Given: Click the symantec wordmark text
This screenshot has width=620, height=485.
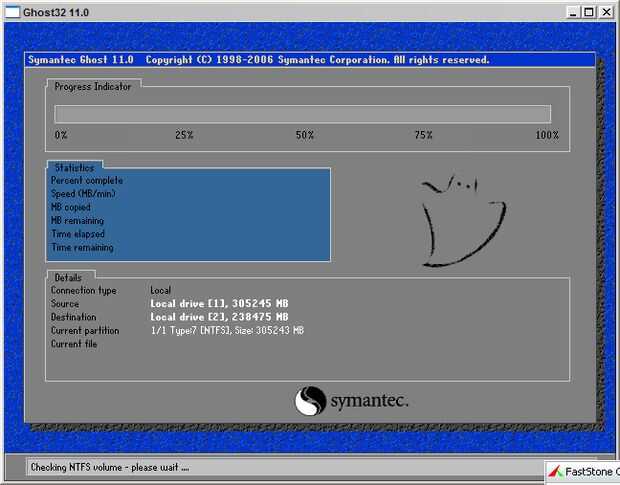Looking at the screenshot, I should [x=369, y=401].
